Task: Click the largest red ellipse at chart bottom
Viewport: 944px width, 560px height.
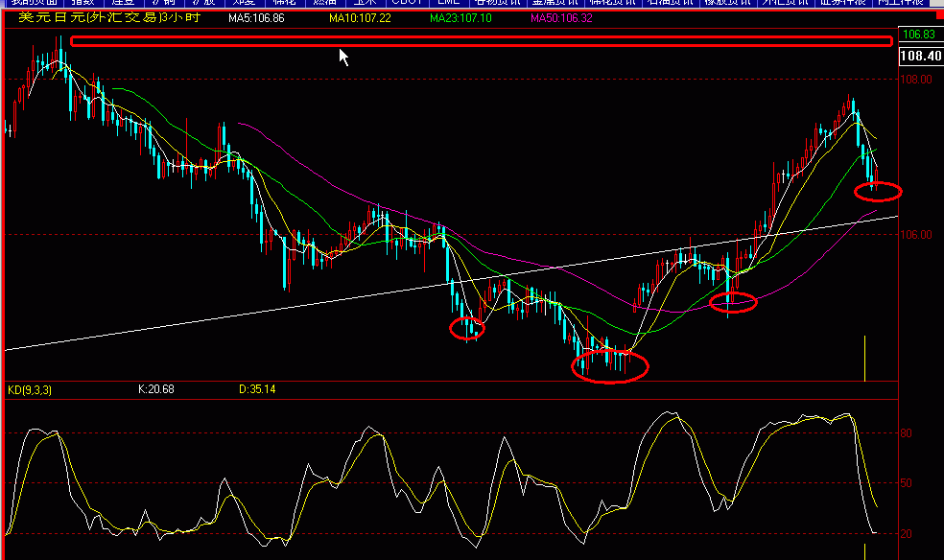Action: pyautogui.click(x=610, y=365)
